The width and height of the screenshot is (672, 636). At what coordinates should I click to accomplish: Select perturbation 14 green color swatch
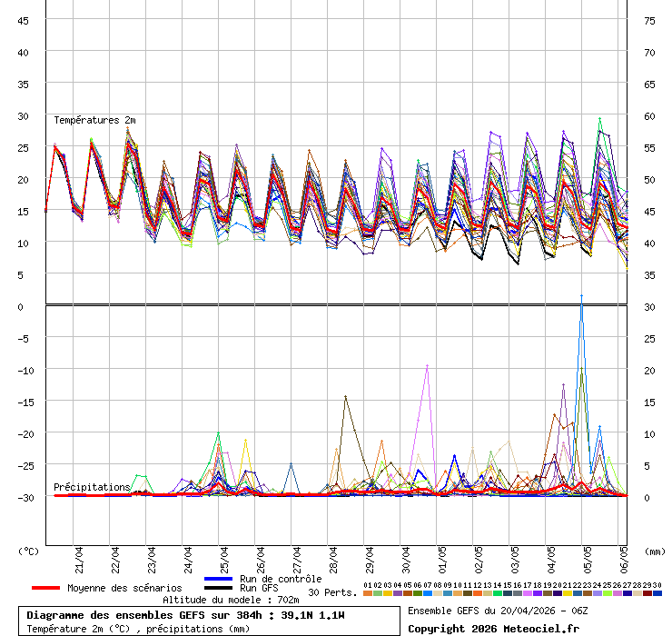[x=498, y=593]
